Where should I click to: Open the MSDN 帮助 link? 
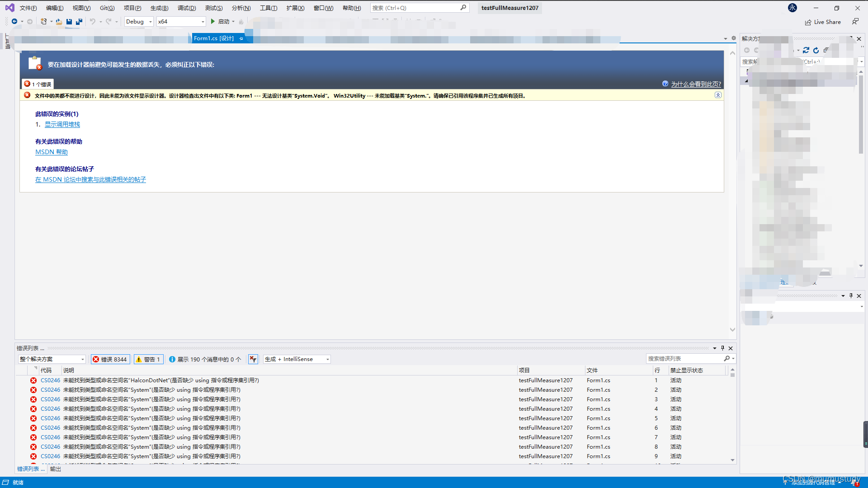point(52,152)
